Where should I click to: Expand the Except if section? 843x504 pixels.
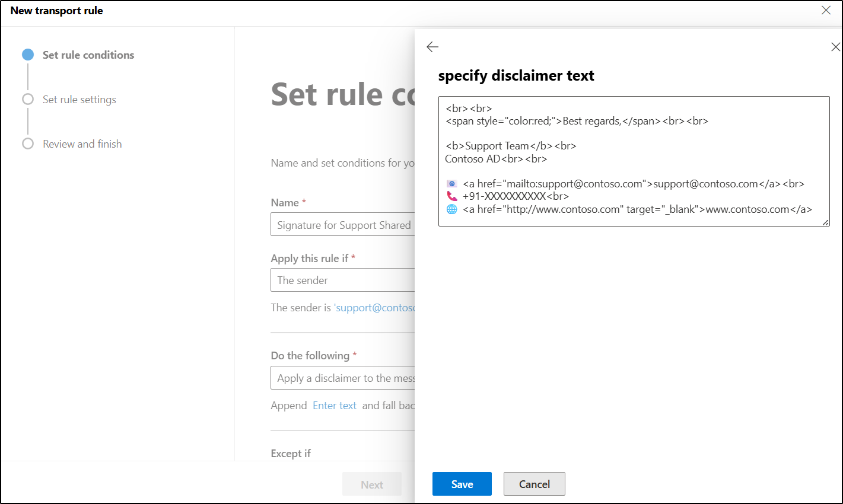pyautogui.click(x=291, y=453)
